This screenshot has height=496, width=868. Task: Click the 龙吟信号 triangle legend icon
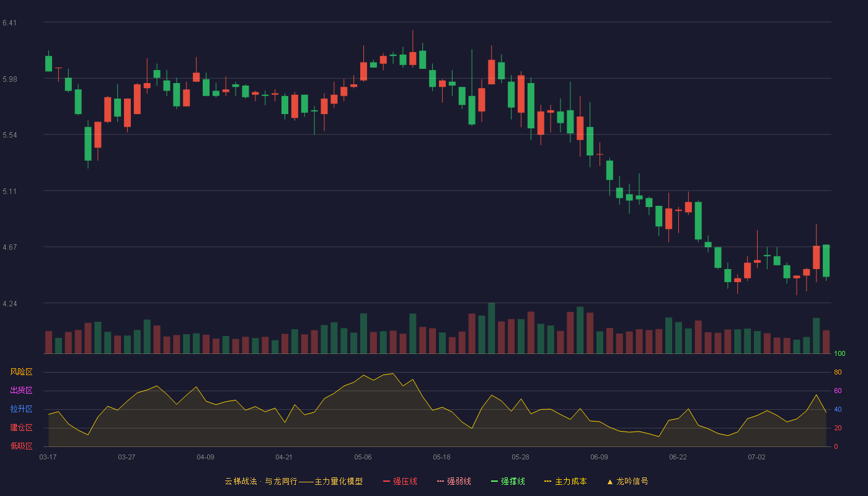(x=610, y=481)
